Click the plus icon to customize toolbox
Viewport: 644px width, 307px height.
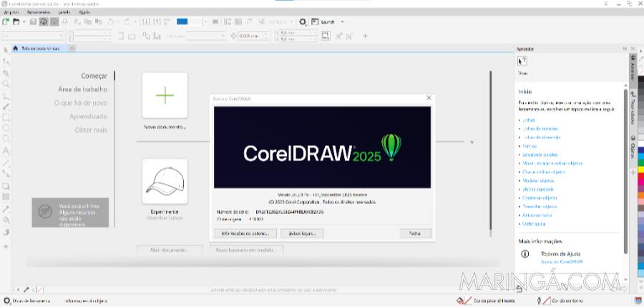pyautogui.click(x=6, y=247)
